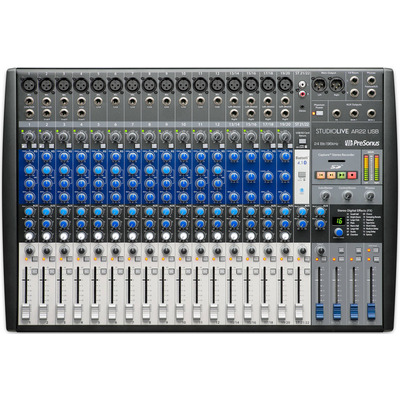Click the upper Phones output jack
This screenshot has height=400, width=400.
(371, 80)
